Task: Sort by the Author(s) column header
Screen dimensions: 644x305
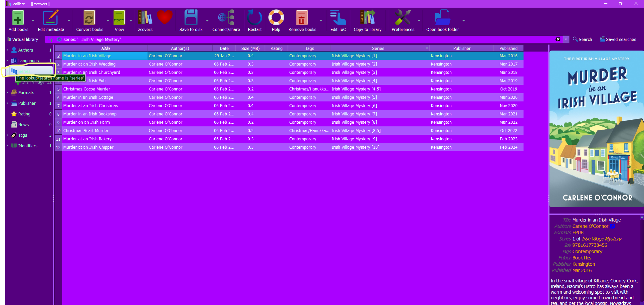Action: point(180,48)
